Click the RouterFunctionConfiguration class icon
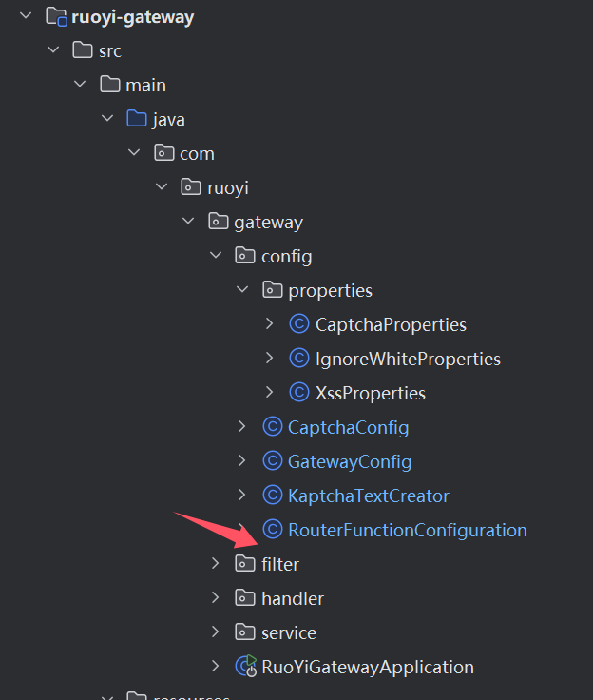This screenshot has width=593, height=700. click(x=273, y=530)
